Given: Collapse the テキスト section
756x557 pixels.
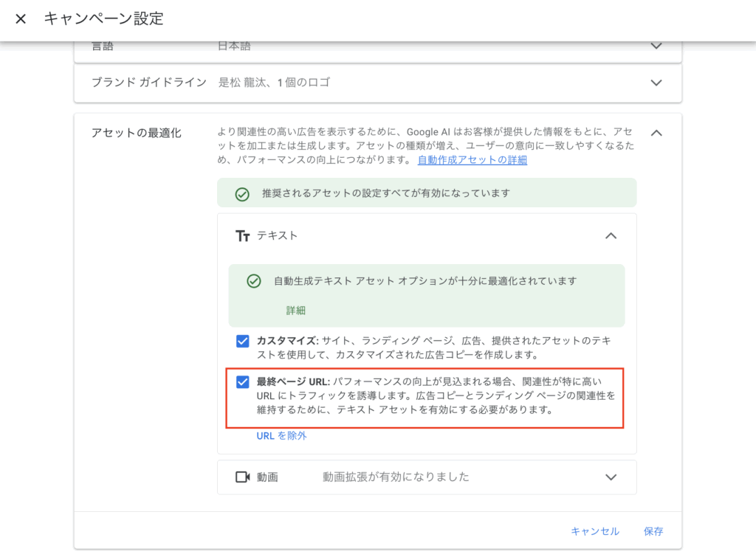Looking at the screenshot, I should click(611, 235).
